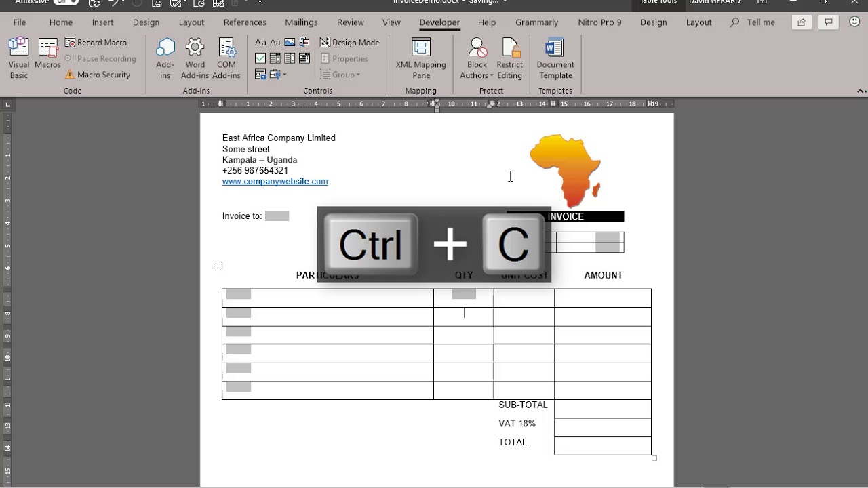The height and width of the screenshot is (488, 868).
Task: Open COM Add-ins dialog
Action: pyautogui.click(x=226, y=58)
